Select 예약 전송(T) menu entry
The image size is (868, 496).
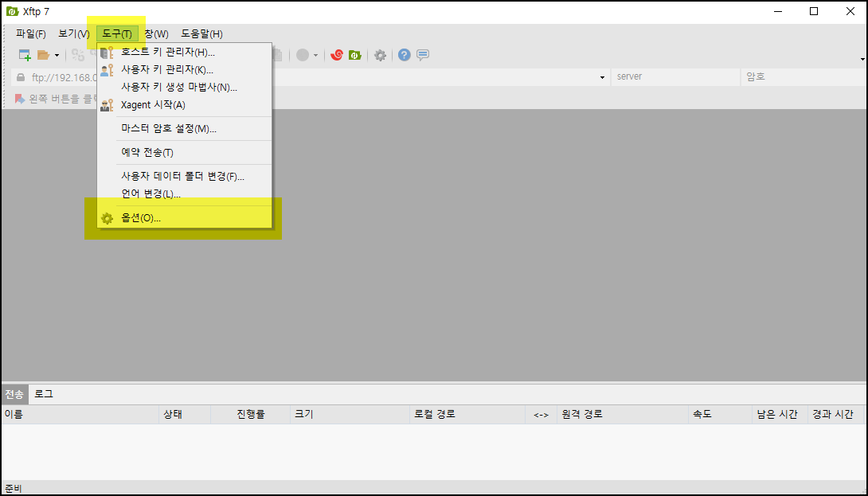click(184, 152)
